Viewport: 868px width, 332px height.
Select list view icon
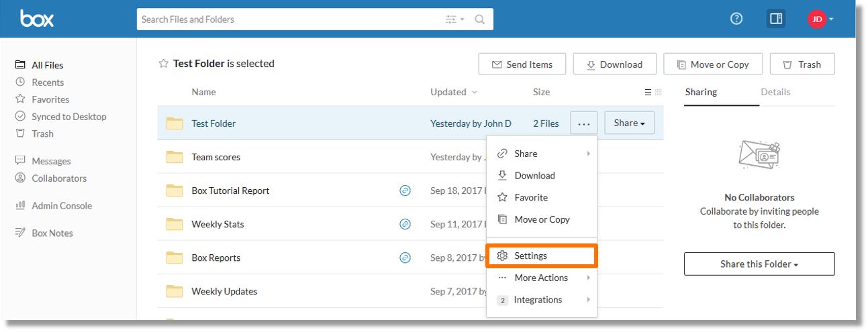pyautogui.click(x=648, y=93)
